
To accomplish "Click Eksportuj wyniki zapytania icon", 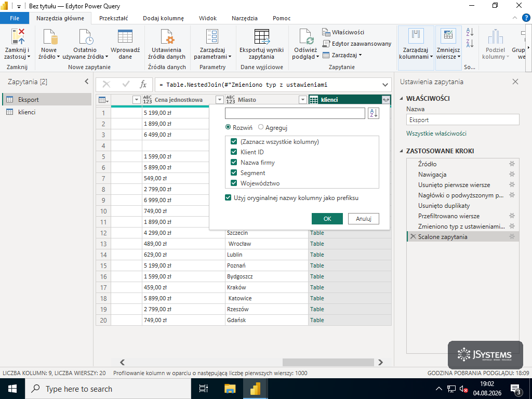I will [262, 37].
